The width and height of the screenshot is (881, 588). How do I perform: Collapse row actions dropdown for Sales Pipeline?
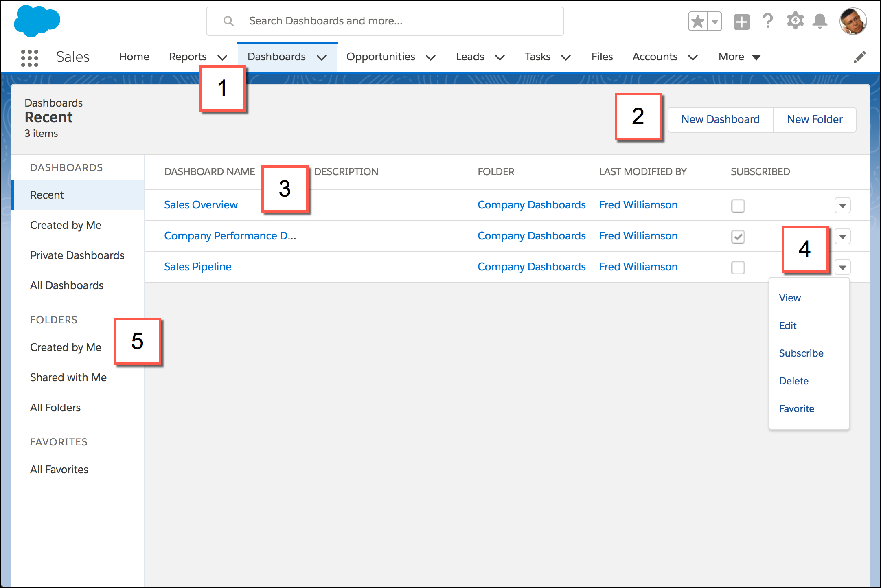click(x=842, y=268)
